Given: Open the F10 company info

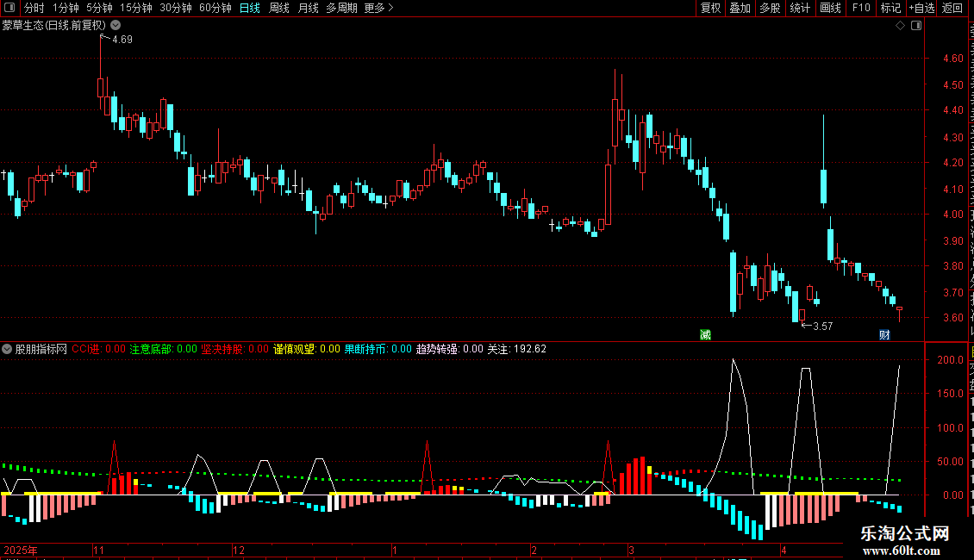Looking at the screenshot, I should pos(861,8).
